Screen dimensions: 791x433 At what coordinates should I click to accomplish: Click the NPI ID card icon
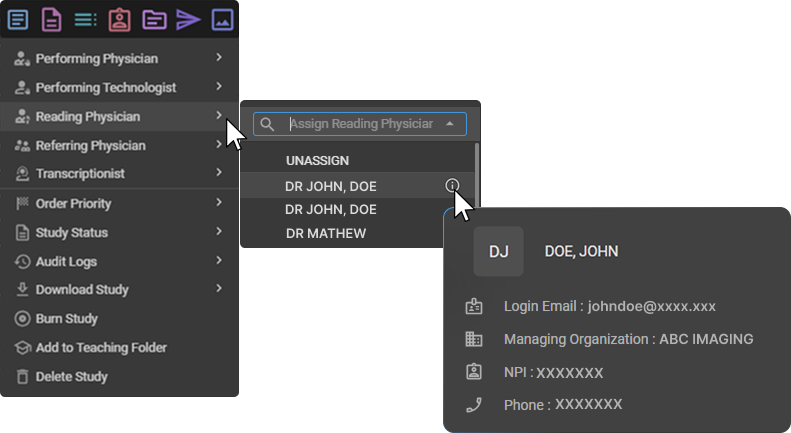pos(473,372)
